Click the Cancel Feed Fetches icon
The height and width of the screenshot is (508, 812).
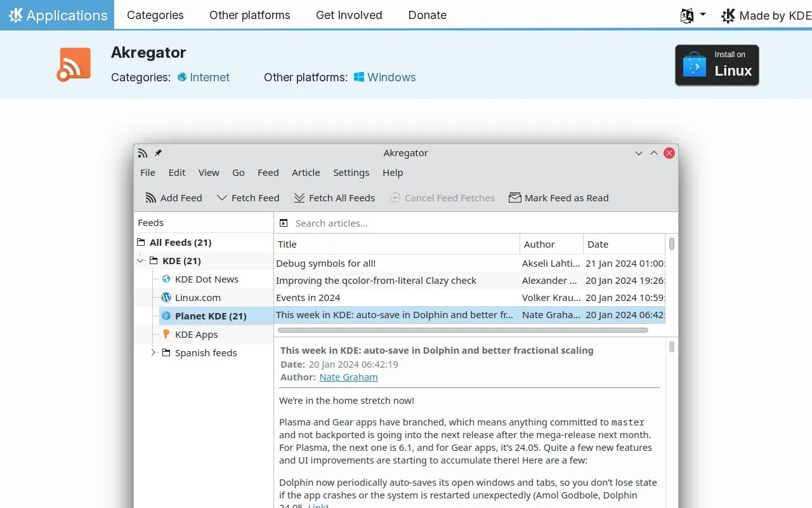pyautogui.click(x=395, y=198)
